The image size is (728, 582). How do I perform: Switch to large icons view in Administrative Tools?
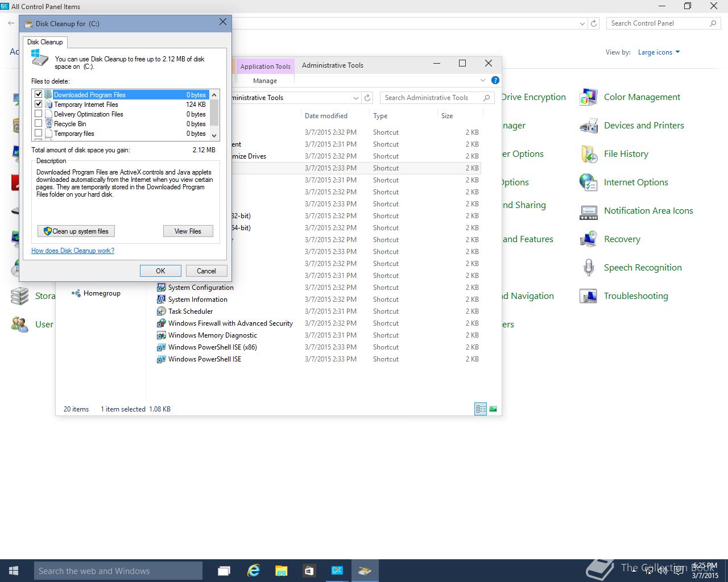[x=493, y=409]
